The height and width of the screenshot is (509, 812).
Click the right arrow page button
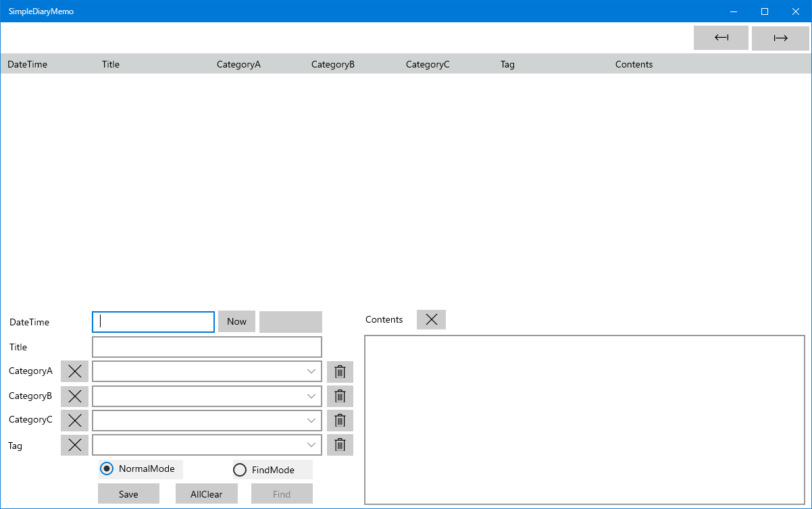tap(780, 38)
